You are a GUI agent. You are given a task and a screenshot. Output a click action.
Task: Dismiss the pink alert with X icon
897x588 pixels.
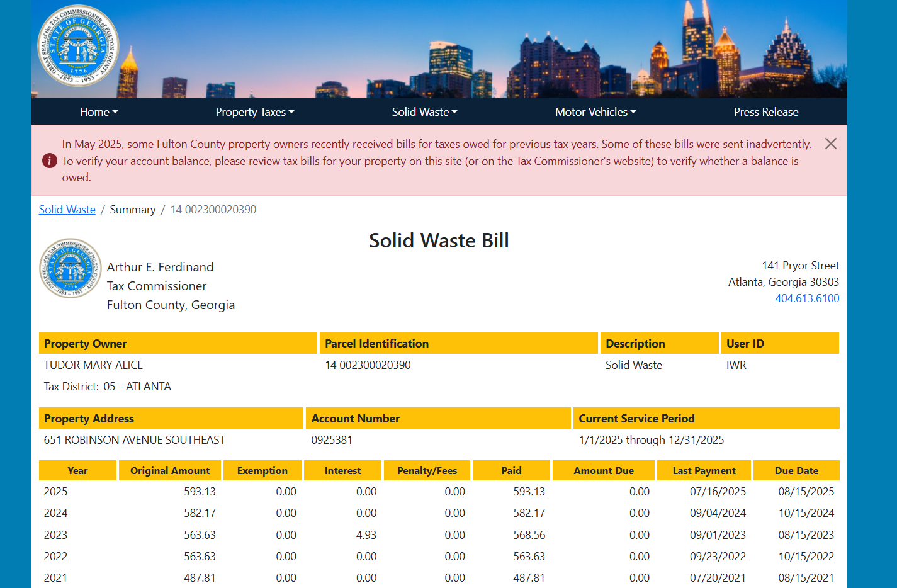(x=830, y=144)
